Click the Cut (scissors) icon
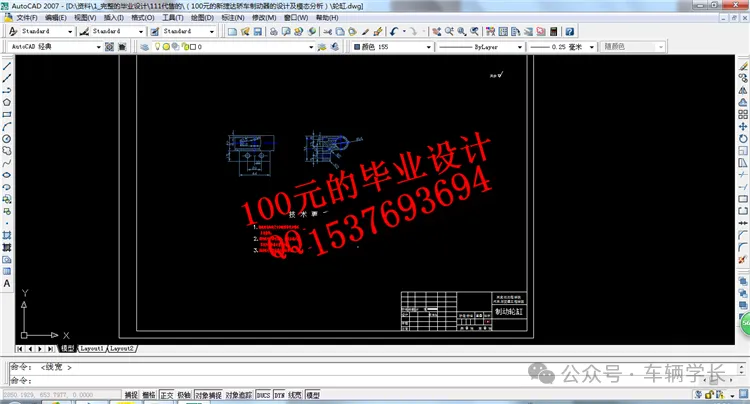The image size is (750, 404). coord(328,32)
